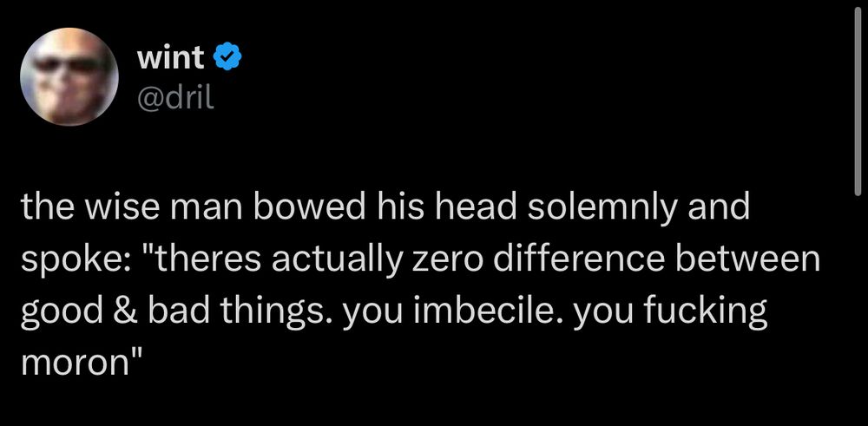Viewport: 868px width, 426px height.
Task: Click the display name "wint"
Action: tap(171, 59)
